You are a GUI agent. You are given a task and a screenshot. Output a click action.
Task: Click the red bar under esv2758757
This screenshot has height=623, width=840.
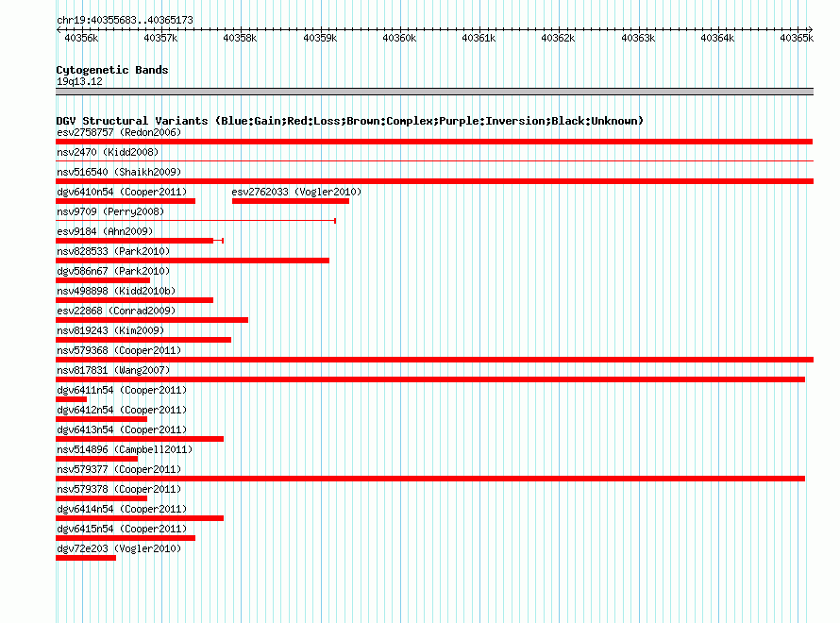pos(434,142)
